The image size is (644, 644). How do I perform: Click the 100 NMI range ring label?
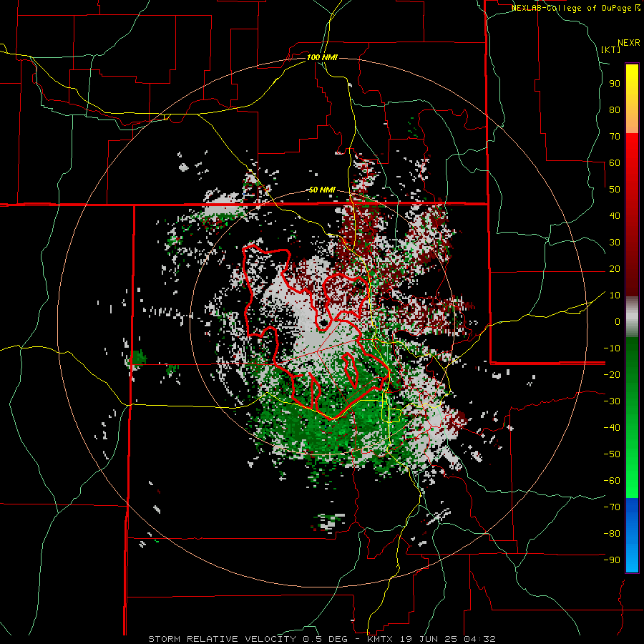click(x=322, y=57)
